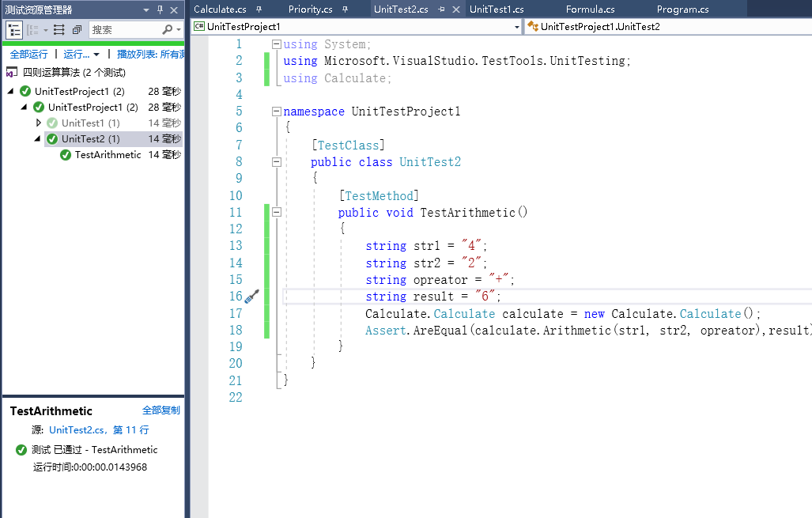Click the Assert keyword on line 18
This screenshot has height=518, width=812.
click(x=386, y=330)
